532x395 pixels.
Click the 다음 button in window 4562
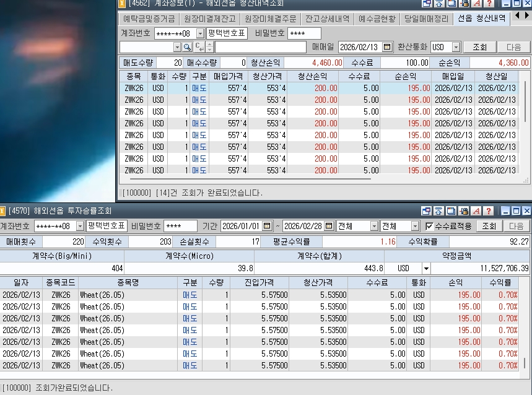point(513,47)
